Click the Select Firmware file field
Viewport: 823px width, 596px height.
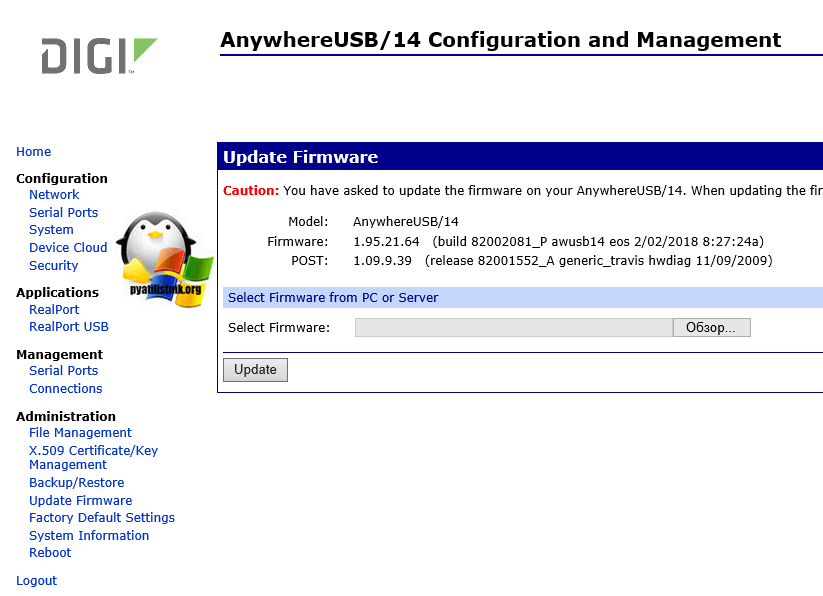coord(514,327)
